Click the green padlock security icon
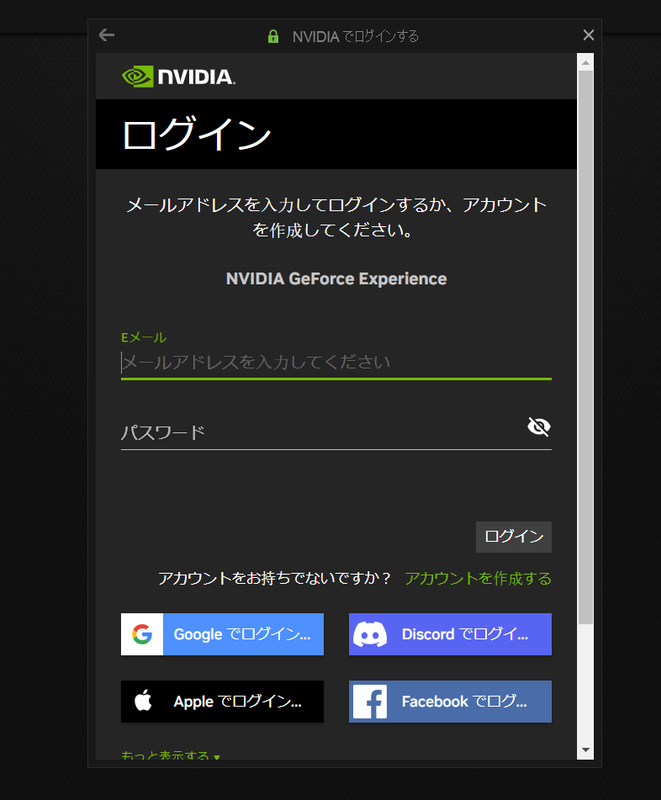 (273, 36)
